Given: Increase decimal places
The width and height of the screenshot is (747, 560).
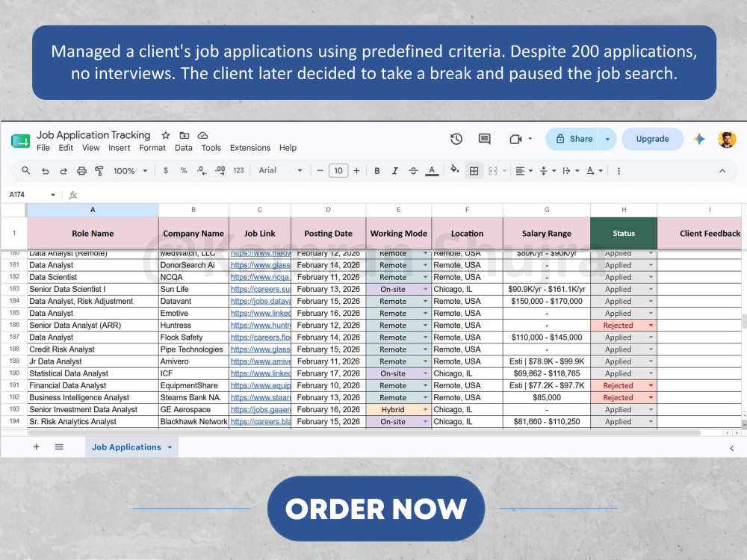Looking at the screenshot, I should click(x=220, y=170).
